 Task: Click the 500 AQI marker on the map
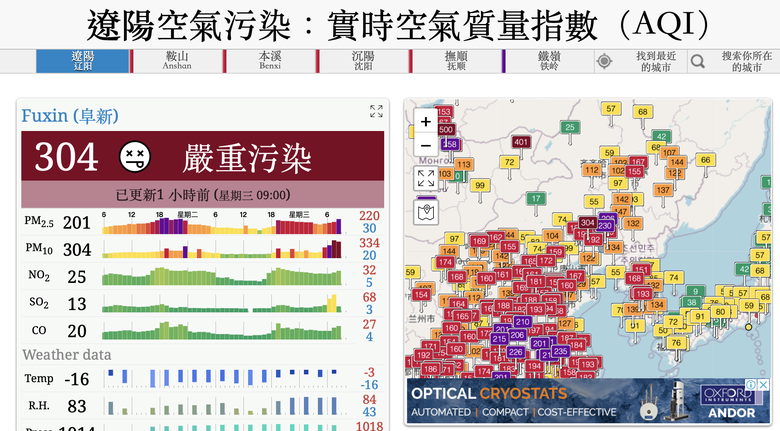coord(446,129)
